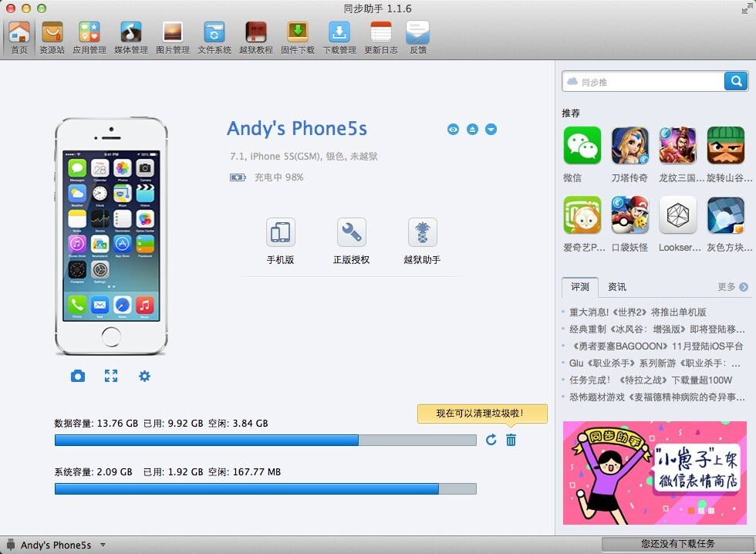Screen dimensions: 756x554
Task: Open news item 重大消息!《世界2》将推出单机版
Action: coord(637,312)
